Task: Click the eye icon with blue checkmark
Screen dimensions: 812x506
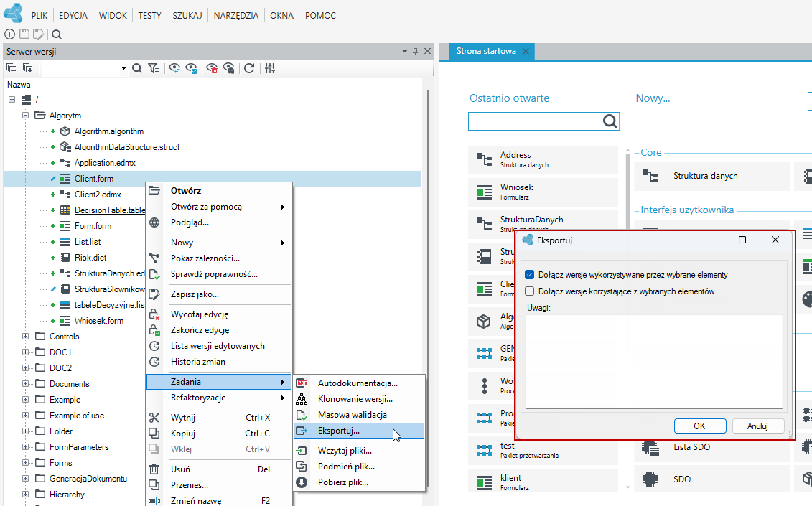Action: (x=191, y=68)
